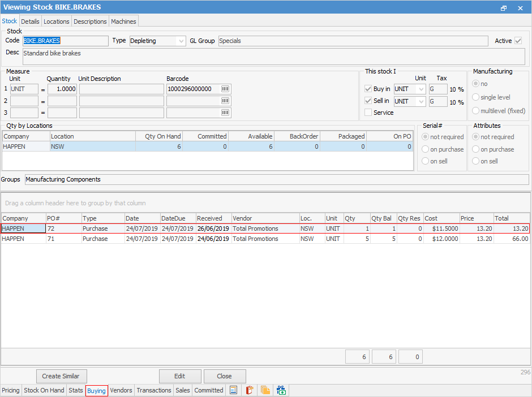
Task: Click the Create Similar button
Action: (61, 376)
